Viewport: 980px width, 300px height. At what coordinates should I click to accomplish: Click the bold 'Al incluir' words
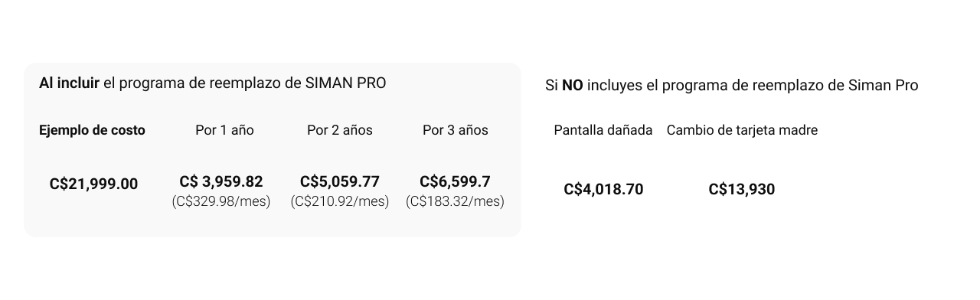(x=69, y=83)
